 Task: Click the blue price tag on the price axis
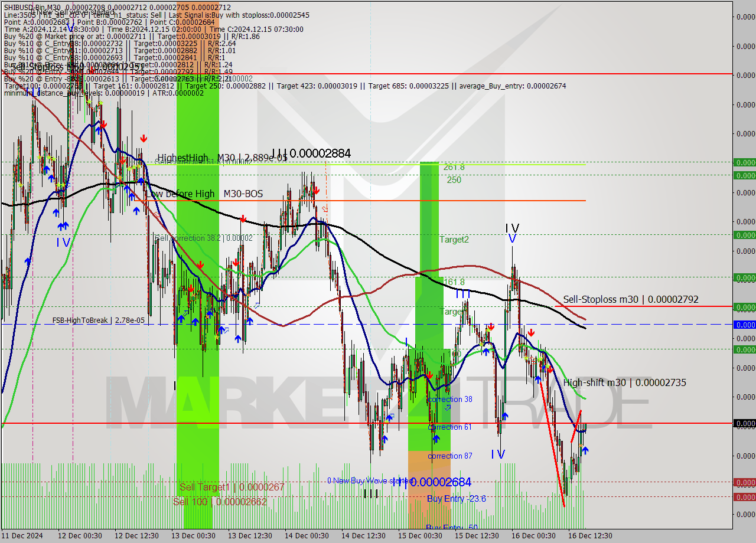pyautogui.click(x=744, y=325)
